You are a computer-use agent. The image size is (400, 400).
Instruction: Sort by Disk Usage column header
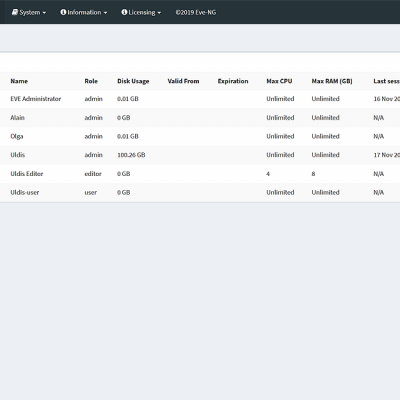133,81
